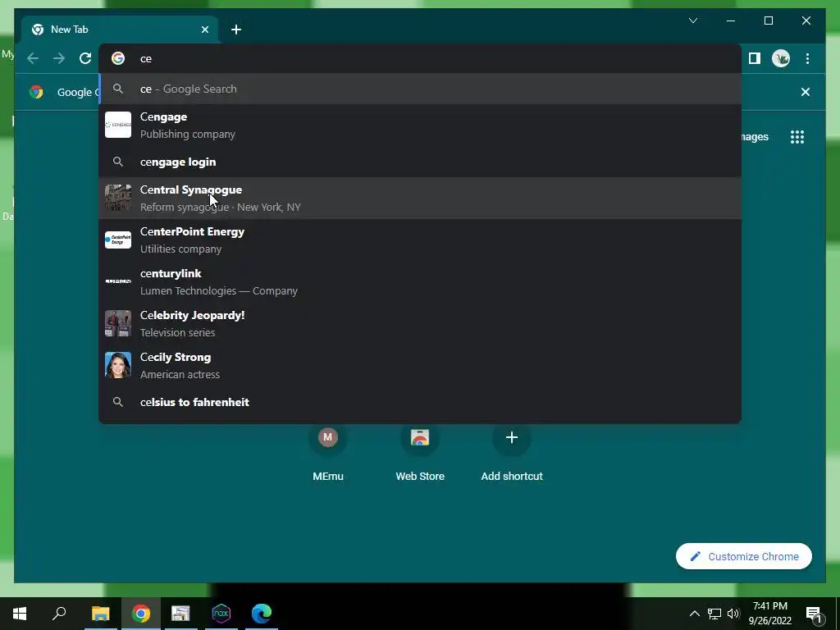Select the New Tab tab
Viewport: 840px width, 630px height.
[120, 30]
